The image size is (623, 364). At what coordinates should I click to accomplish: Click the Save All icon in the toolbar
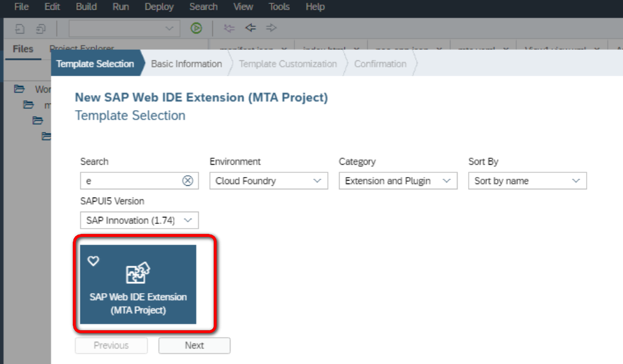click(x=40, y=29)
